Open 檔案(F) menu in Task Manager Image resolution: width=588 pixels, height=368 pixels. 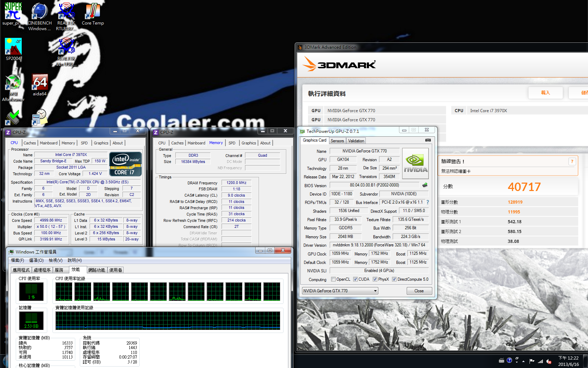(17, 260)
